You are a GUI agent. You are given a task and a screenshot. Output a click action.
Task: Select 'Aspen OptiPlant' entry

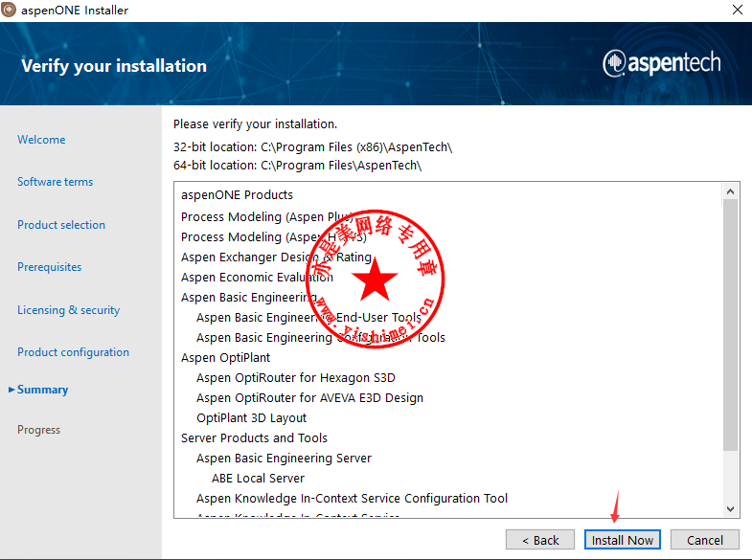coord(225,358)
